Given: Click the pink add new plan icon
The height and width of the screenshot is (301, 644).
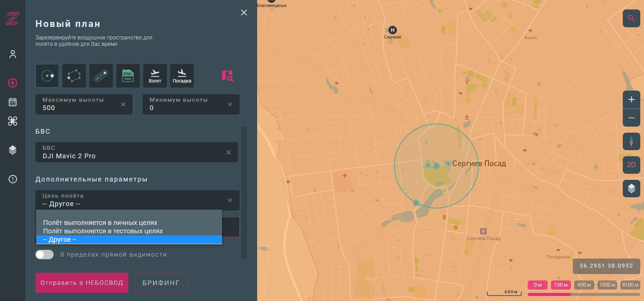Looking at the screenshot, I should pos(13,83).
